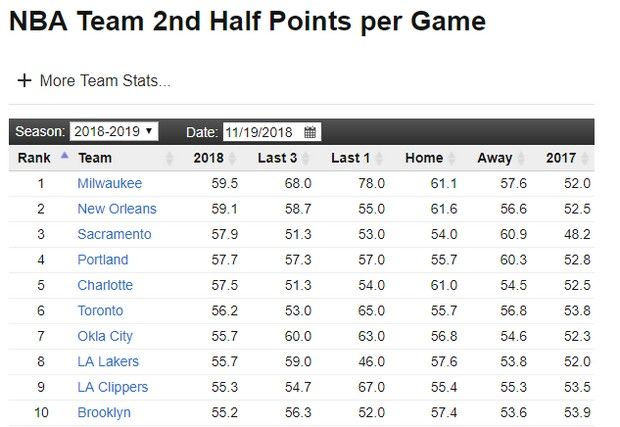
Task: Open the Season 2018-2019 dropdown
Action: pos(114,132)
